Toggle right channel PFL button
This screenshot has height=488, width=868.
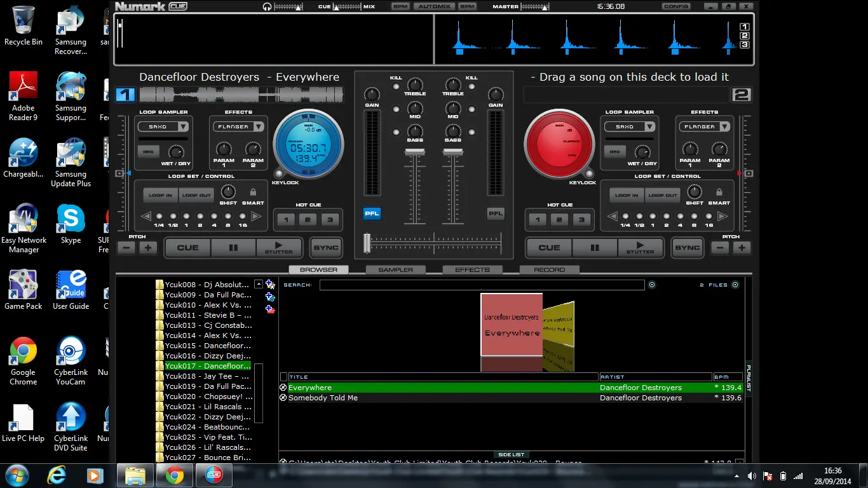tap(496, 213)
